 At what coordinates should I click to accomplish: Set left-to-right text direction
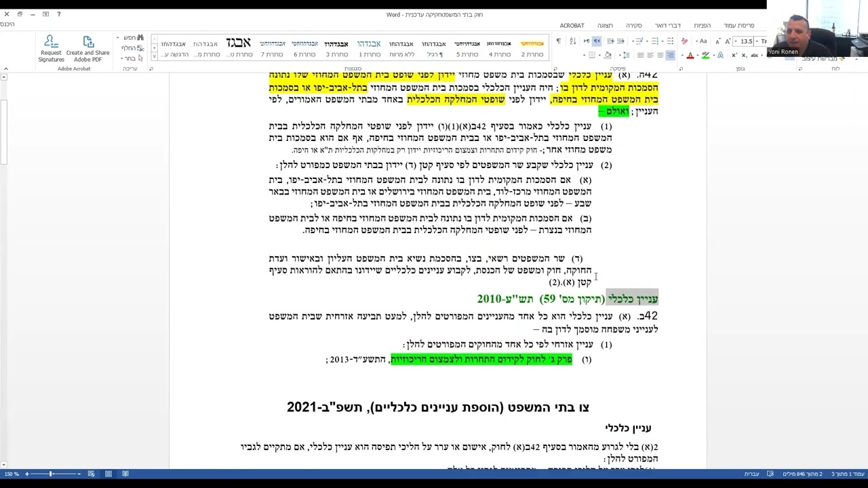pos(587,41)
